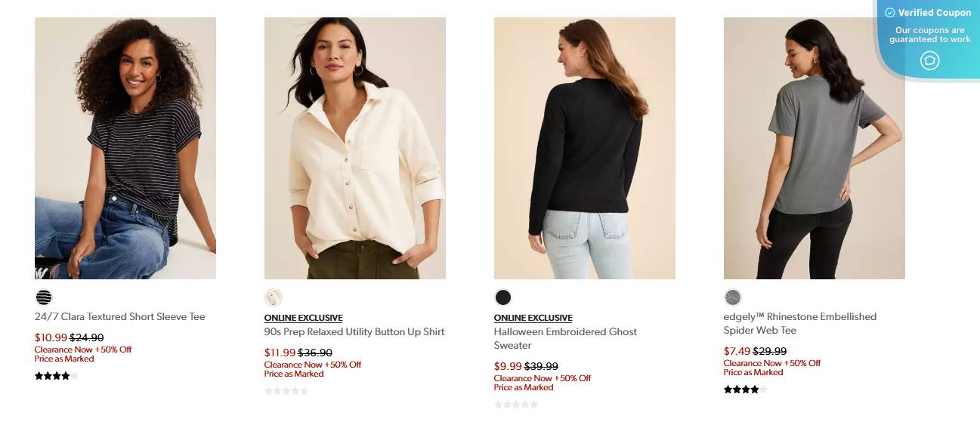Open edgely Rhinestone Embellished Spider Web Tee
This screenshot has height=425, width=980.
click(800, 323)
